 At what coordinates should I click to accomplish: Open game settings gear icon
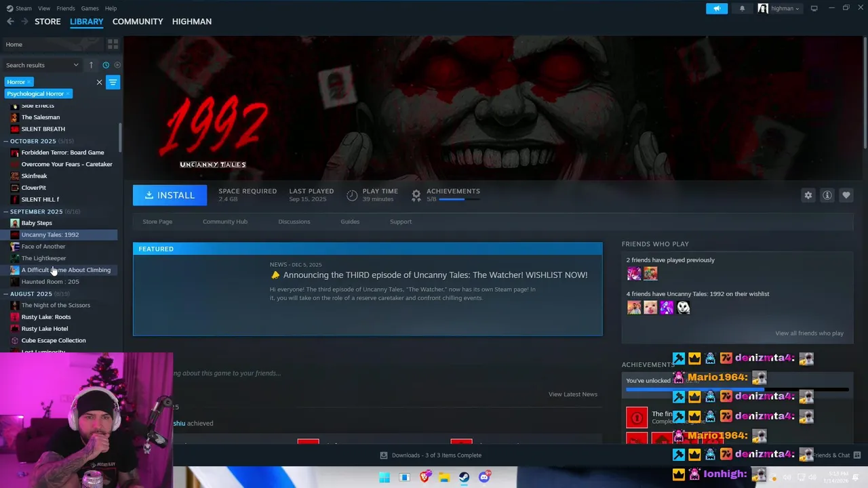coord(808,195)
